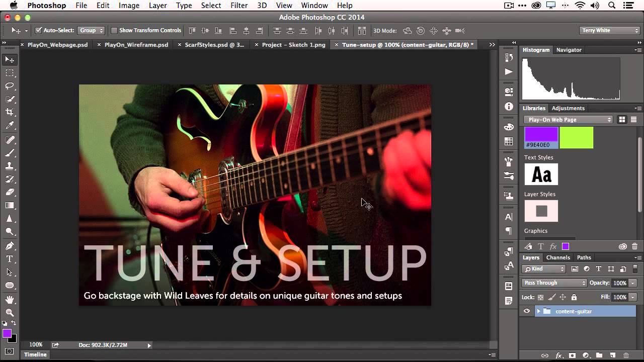Select the Eraser tool
Screen dimensions: 644x362
[10, 192]
